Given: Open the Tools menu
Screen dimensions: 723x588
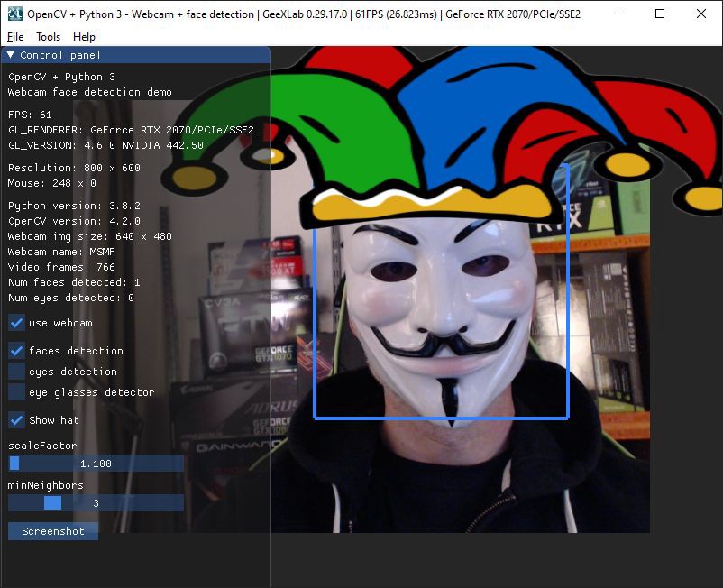Looking at the screenshot, I should 48,37.
